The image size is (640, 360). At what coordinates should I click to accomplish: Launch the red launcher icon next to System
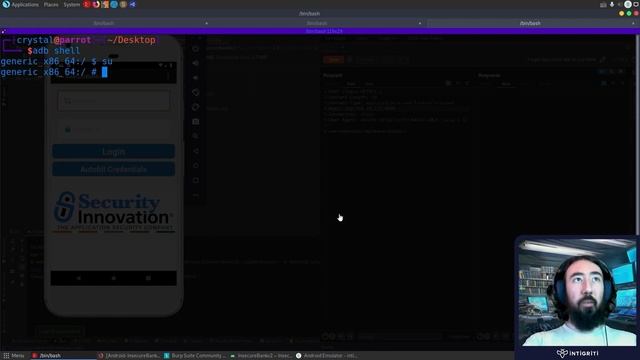pyautogui.click(x=87, y=4)
